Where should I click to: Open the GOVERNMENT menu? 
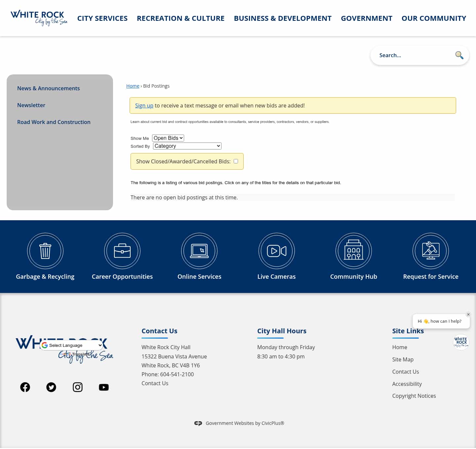pos(366,18)
